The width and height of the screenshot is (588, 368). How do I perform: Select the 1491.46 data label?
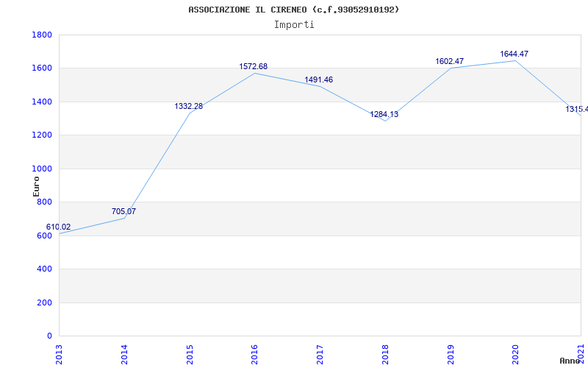[319, 79]
